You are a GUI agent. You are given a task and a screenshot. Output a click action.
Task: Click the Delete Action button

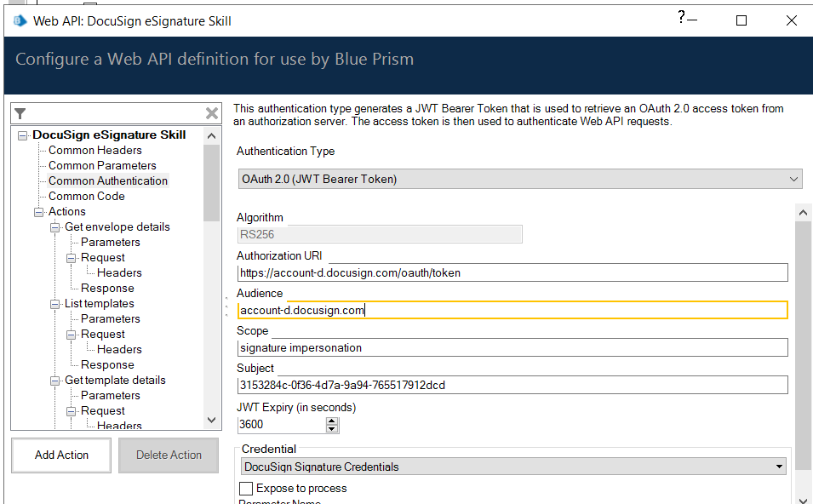coord(169,455)
